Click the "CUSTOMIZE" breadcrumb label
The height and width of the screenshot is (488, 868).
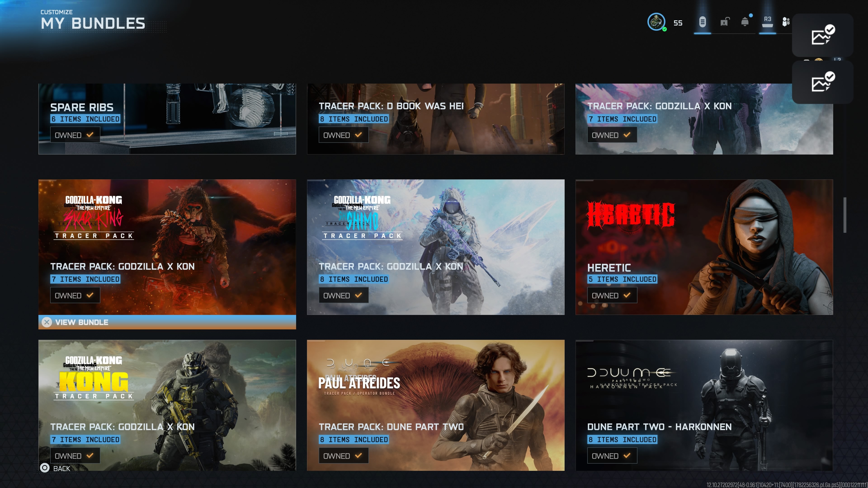click(x=57, y=12)
